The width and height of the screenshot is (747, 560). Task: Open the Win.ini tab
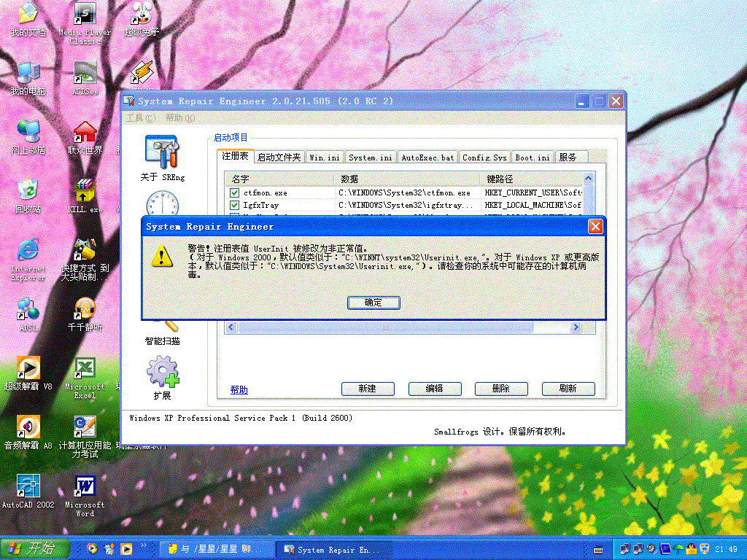325,157
